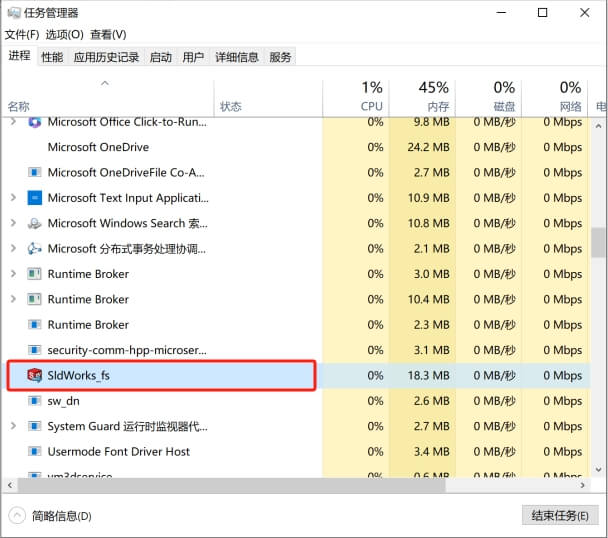
Task: Click the Microsoft Text Input Application icon
Action: [35, 197]
